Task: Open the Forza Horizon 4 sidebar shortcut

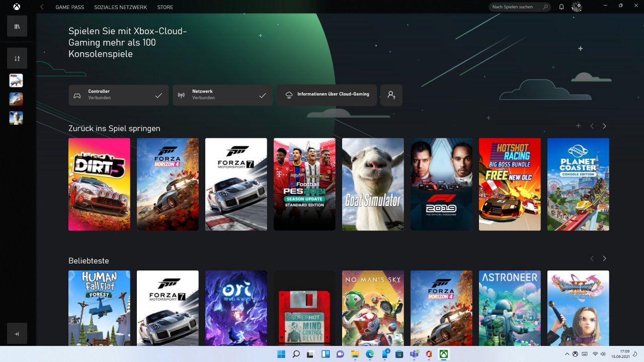Action: (16, 99)
